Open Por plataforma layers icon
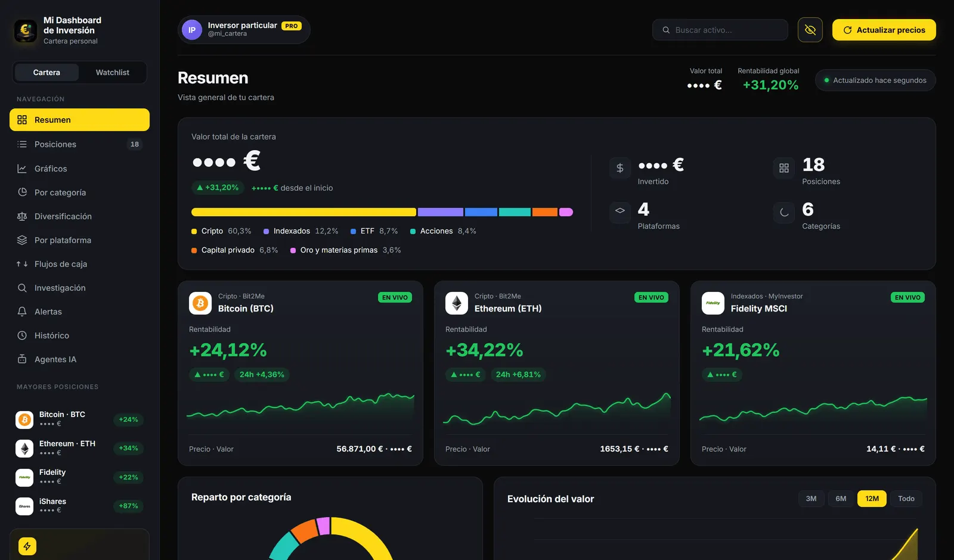 [x=22, y=240]
